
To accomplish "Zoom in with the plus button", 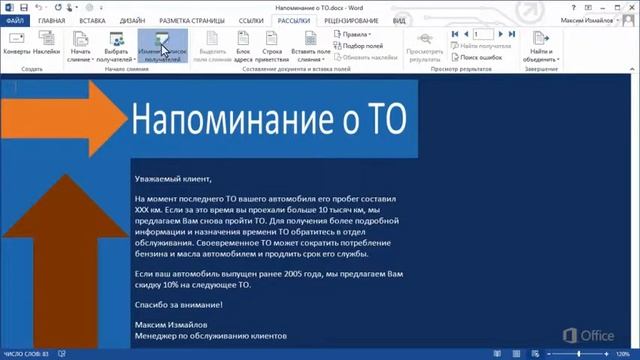I will 606,354.
